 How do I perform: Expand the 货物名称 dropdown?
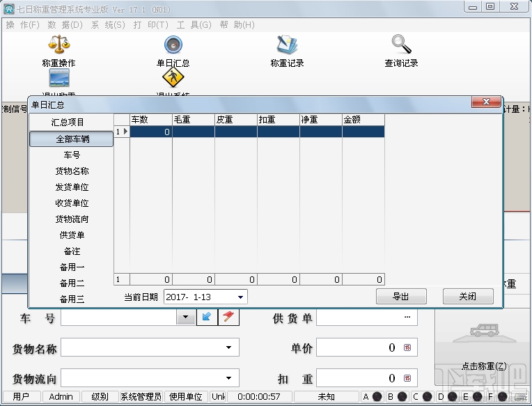click(x=228, y=348)
